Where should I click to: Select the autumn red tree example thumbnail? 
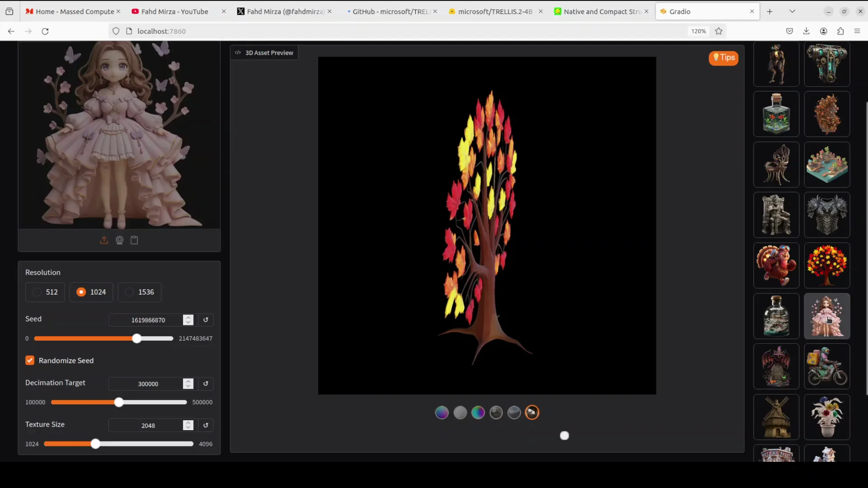click(827, 265)
